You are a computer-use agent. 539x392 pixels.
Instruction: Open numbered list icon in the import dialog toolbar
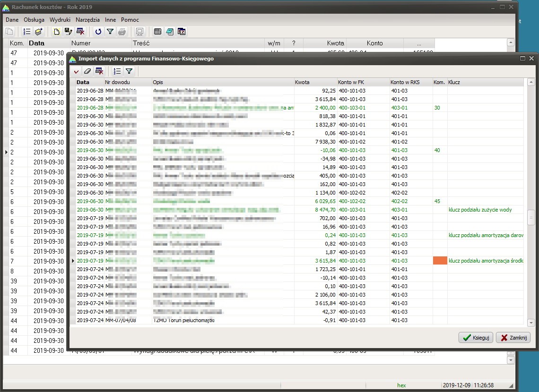click(x=117, y=71)
